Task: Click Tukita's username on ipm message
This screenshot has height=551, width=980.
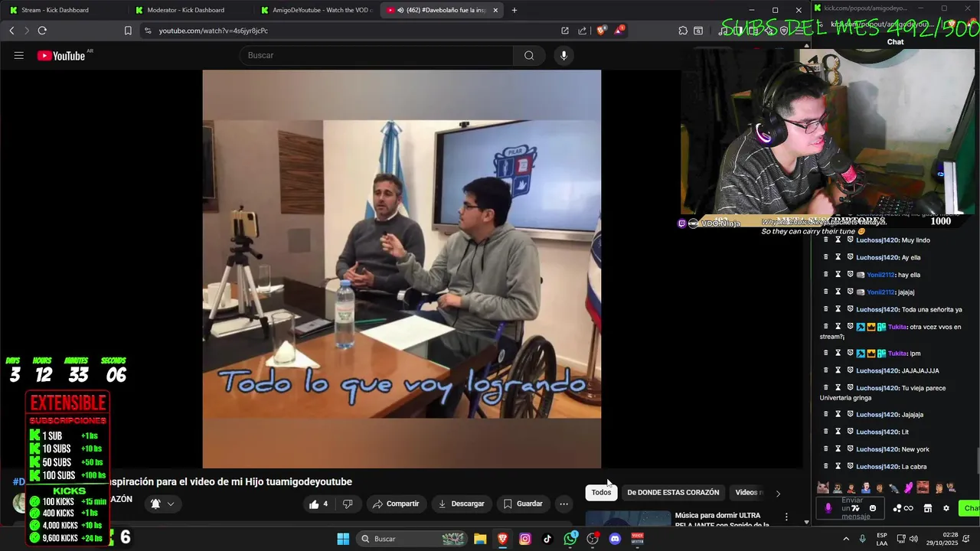Action: [x=897, y=354]
